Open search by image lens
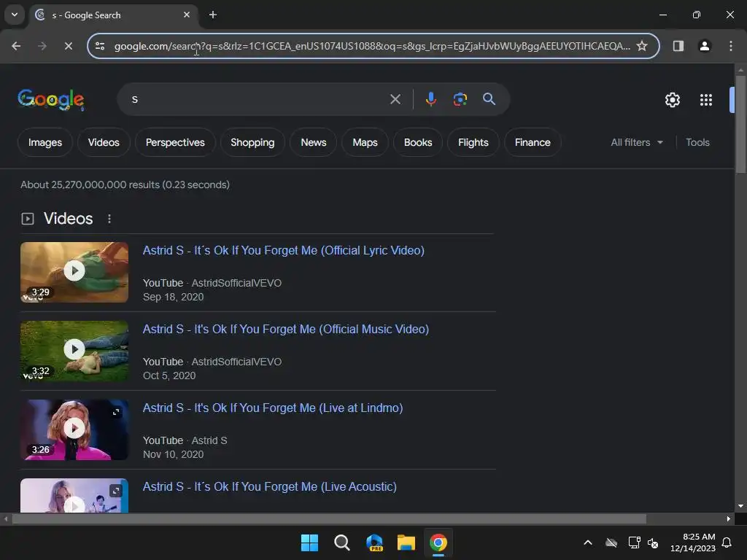Image resolution: width=747 pixels, height=560 pixels. pyautogui.click(x=460, y=99)
